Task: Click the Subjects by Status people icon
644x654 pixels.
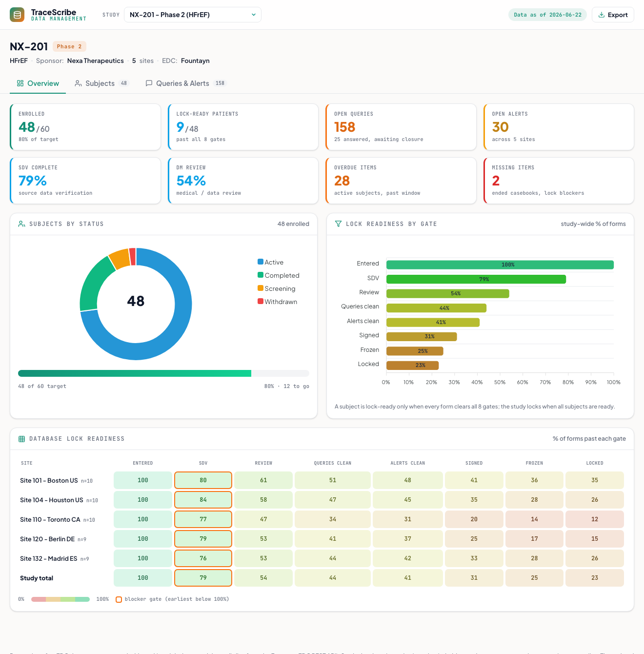Action: (x=21, y=224)
